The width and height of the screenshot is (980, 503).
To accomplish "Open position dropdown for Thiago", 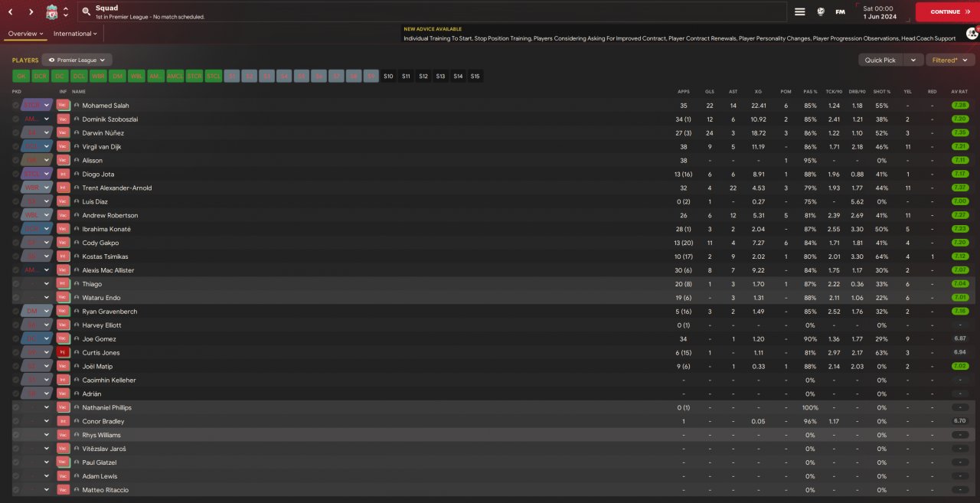I will tap(47, 284).
